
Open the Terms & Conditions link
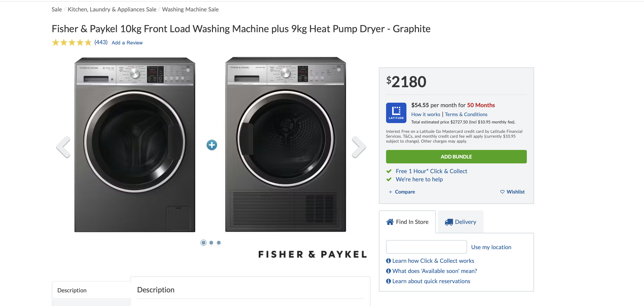coord(466,114)
